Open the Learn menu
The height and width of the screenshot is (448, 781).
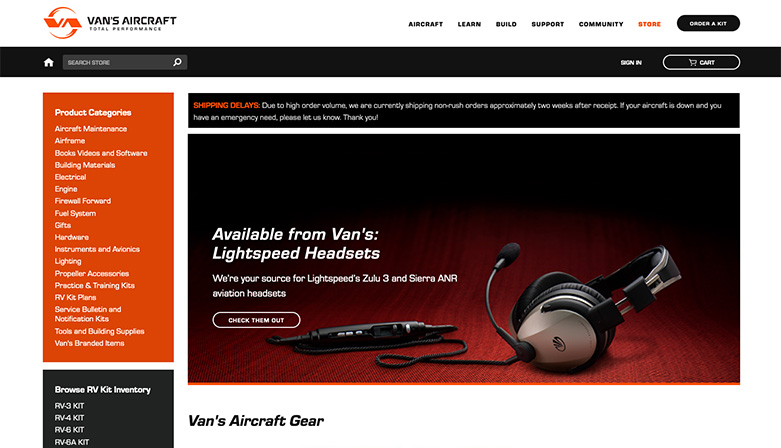[469, 24]
